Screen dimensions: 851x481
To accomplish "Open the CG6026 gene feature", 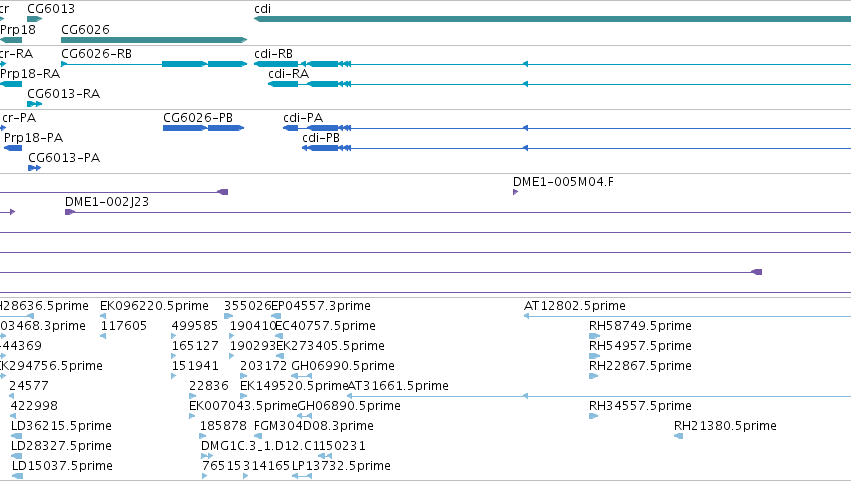I will pyautogui.click(x=154, y=40).
